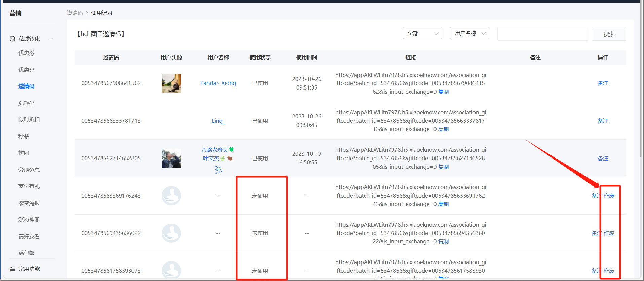644x281 pixels.
Task: Open 裂变海报 sidebar item
Action: click(x=29, y=203)
